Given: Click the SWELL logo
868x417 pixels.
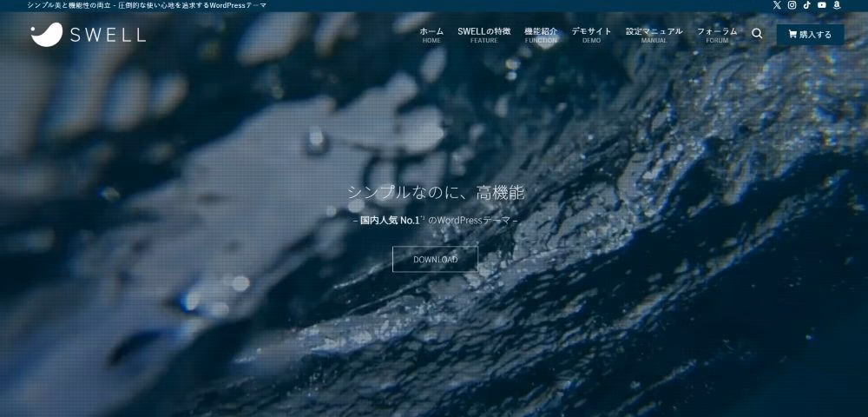Looking at the screenshot, I should point(88,35).
